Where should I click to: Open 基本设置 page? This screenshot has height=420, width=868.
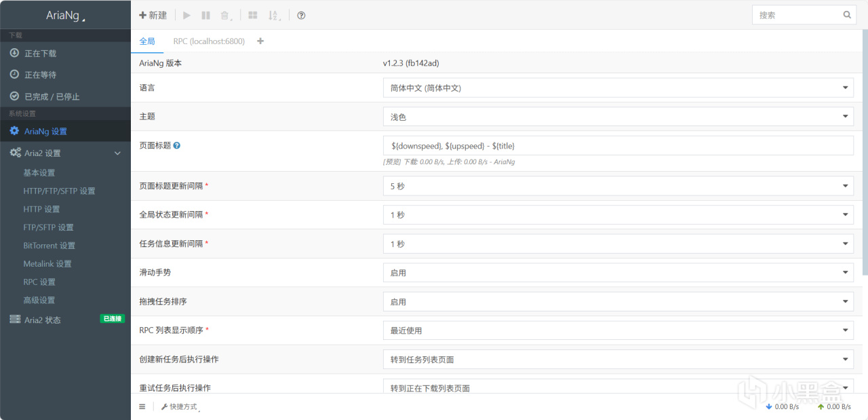pos(39,173)
